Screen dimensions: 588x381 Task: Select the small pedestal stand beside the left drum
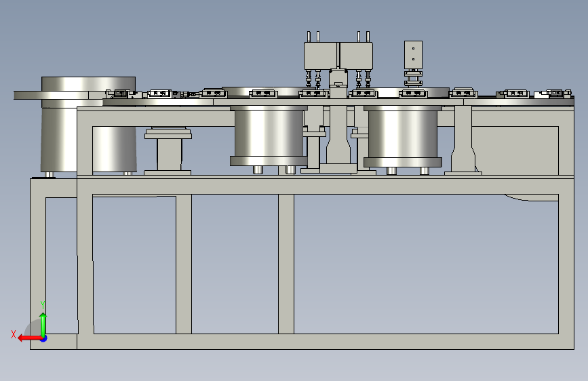point(168,151)
